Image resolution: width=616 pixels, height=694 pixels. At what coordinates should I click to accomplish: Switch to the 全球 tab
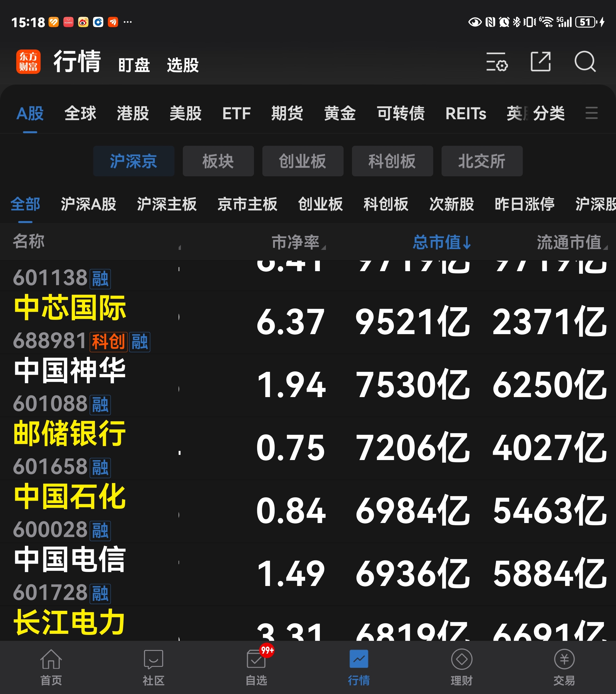click(x=80, y=113)
